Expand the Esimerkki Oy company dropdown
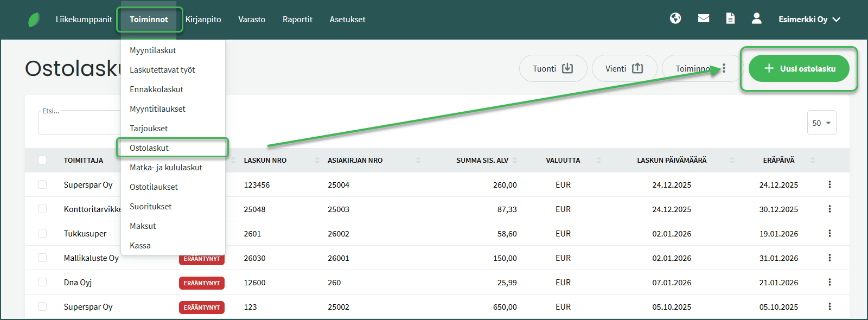The image size is (868, 320). pyautogui.click(x=809, y=20)
